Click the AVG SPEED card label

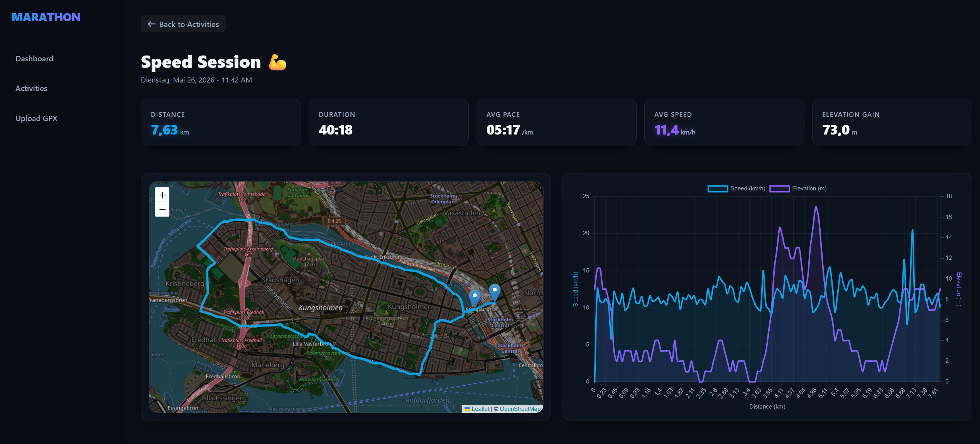point(673,114)
